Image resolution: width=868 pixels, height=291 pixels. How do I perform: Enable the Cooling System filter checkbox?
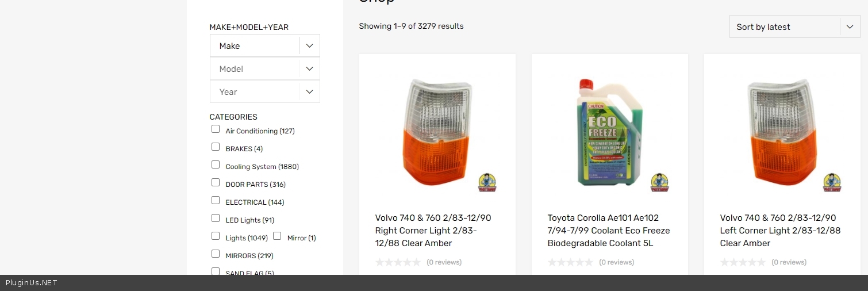point(216,164)
